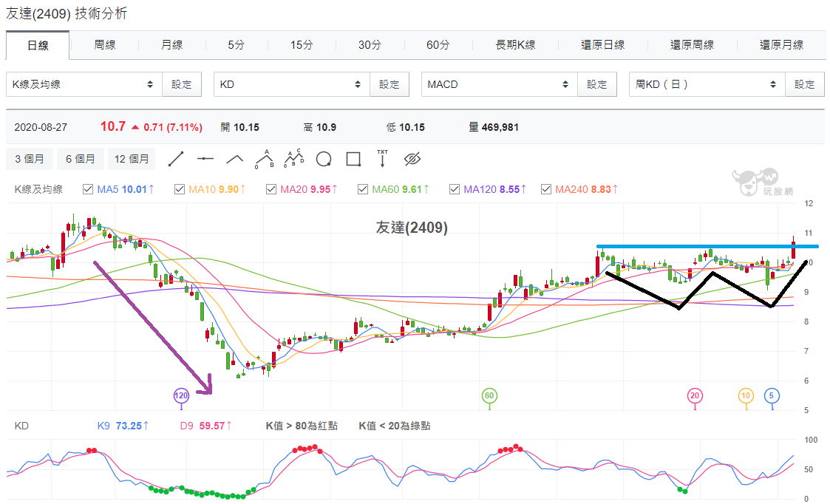Click the 10-day MA marker pin

[x=746, y=396]
